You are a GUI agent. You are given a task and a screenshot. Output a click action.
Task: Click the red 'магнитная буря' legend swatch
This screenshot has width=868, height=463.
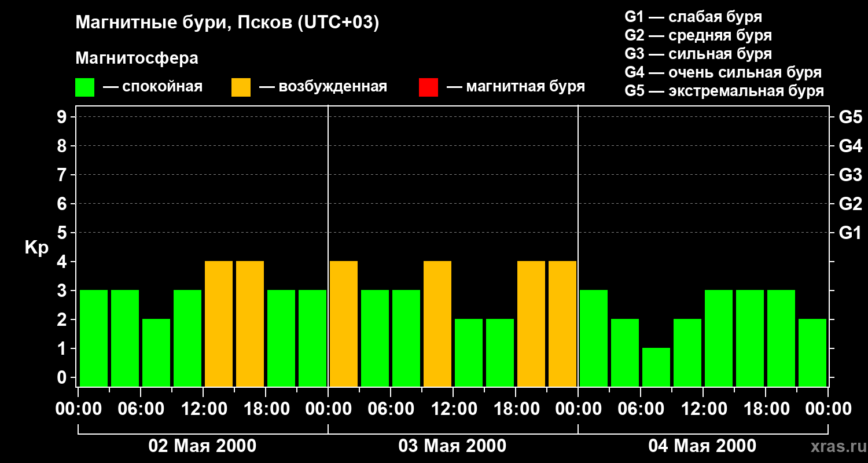pos(428,87)
